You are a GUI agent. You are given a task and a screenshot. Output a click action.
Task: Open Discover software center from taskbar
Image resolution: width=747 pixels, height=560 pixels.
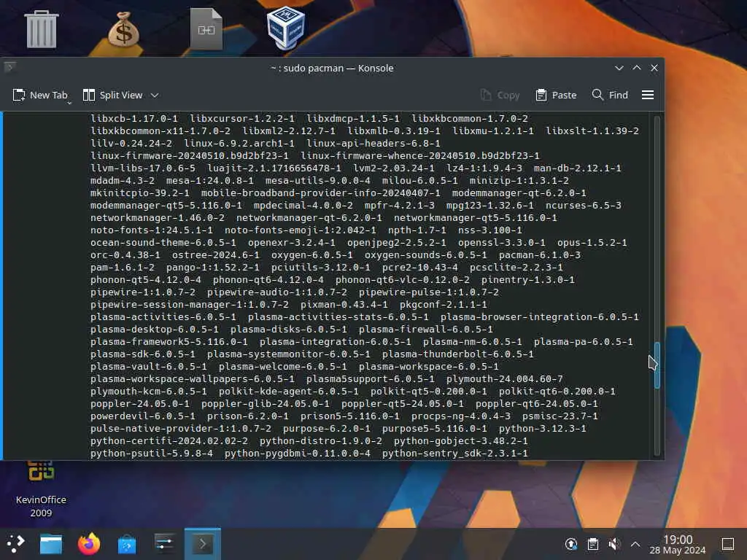[127, 543]
